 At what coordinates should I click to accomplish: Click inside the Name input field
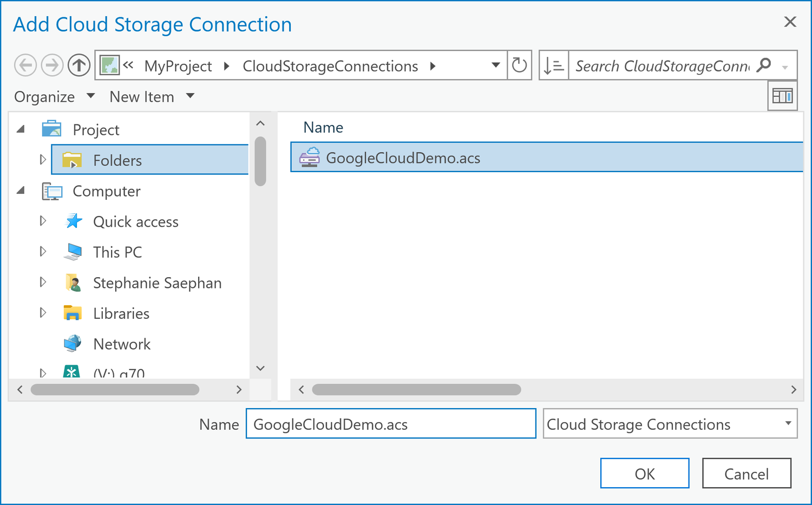pos(391,424)
